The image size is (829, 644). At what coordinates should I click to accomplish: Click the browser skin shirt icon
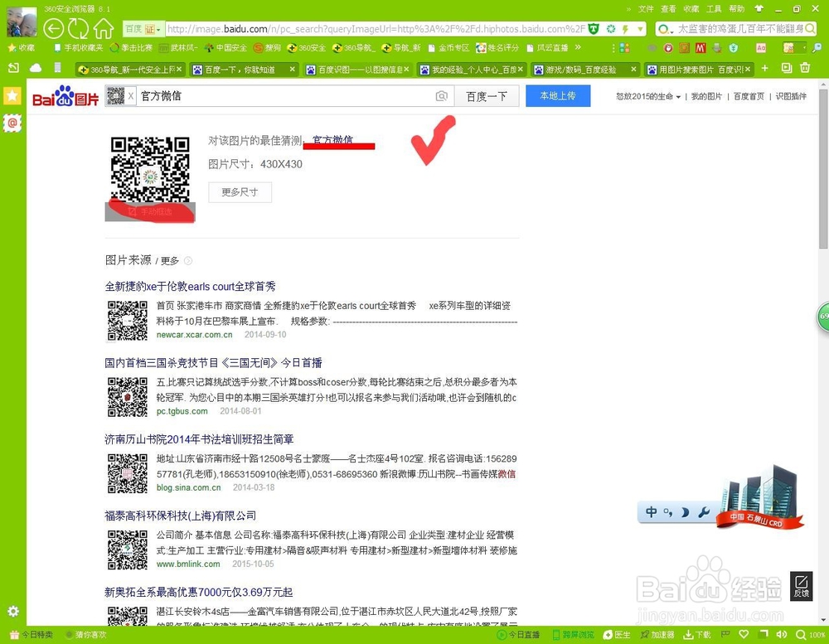[759, 8]
